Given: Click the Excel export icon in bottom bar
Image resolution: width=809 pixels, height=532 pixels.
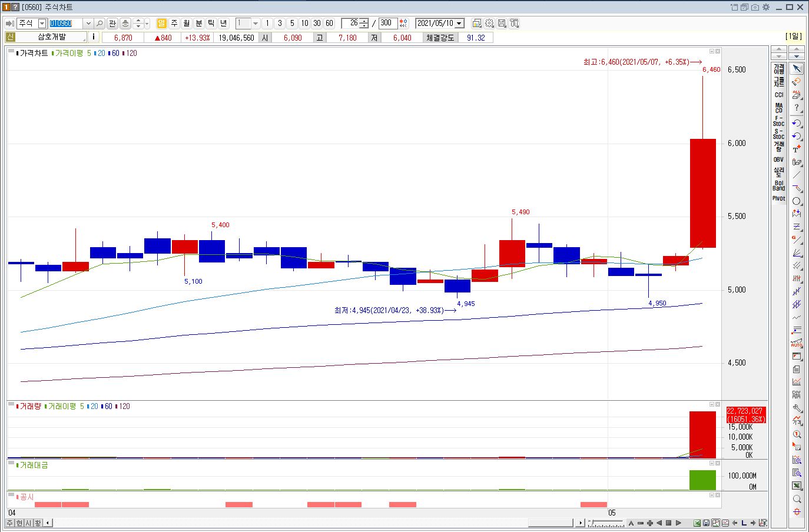Looking at the screenshot, I should (697, 523).
